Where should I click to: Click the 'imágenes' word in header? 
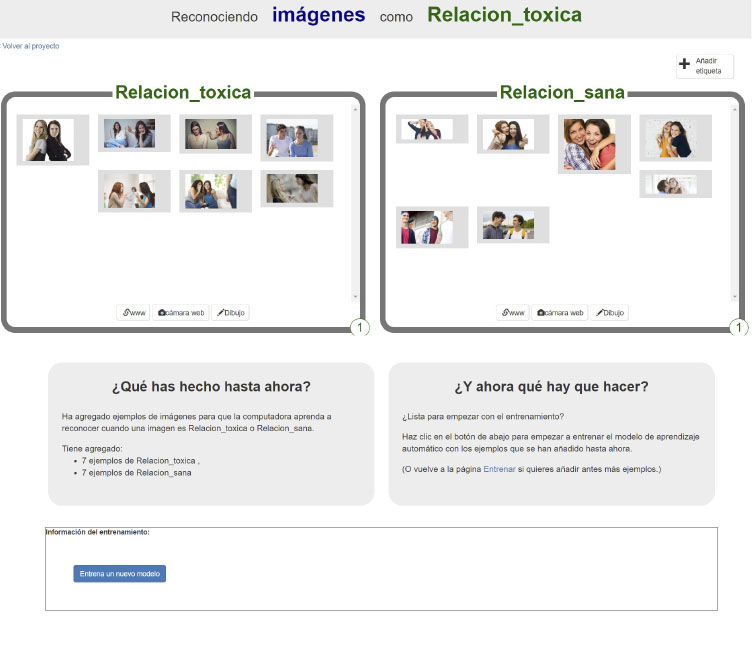[318, 15]
